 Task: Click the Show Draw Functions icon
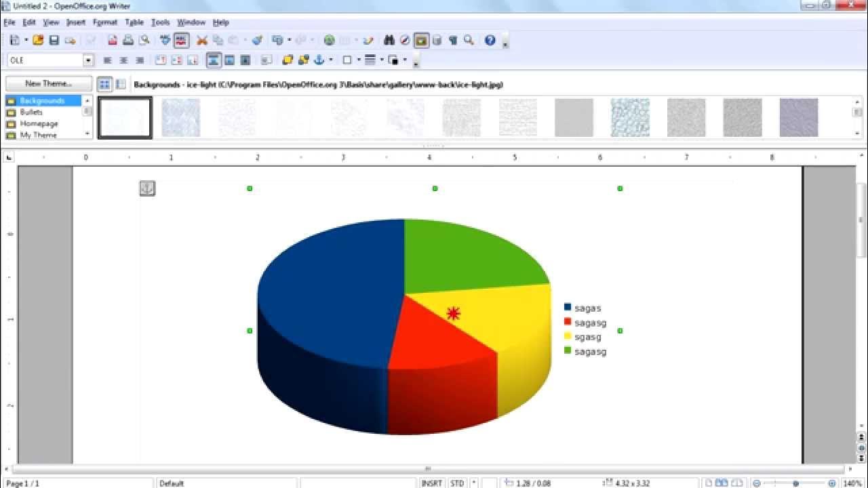[x=368, y=40]
